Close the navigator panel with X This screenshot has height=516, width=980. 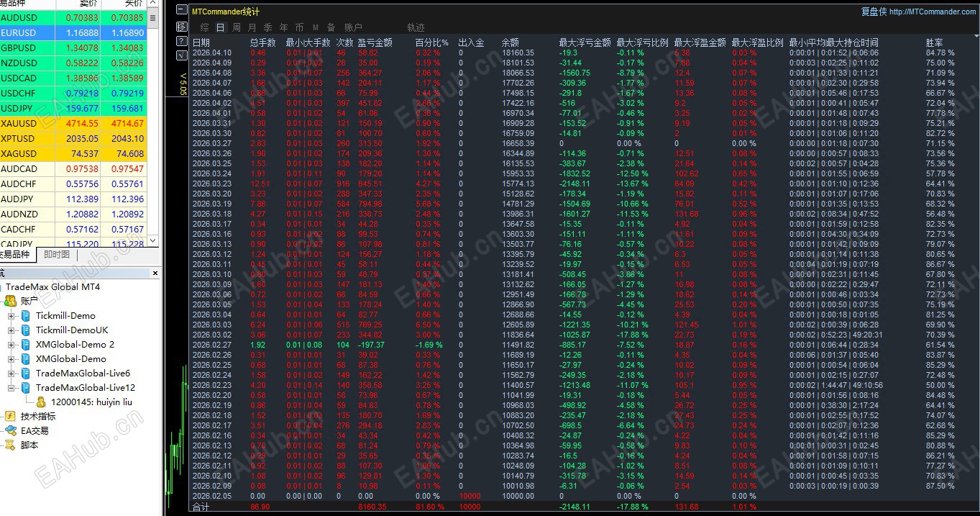point(155,273)
